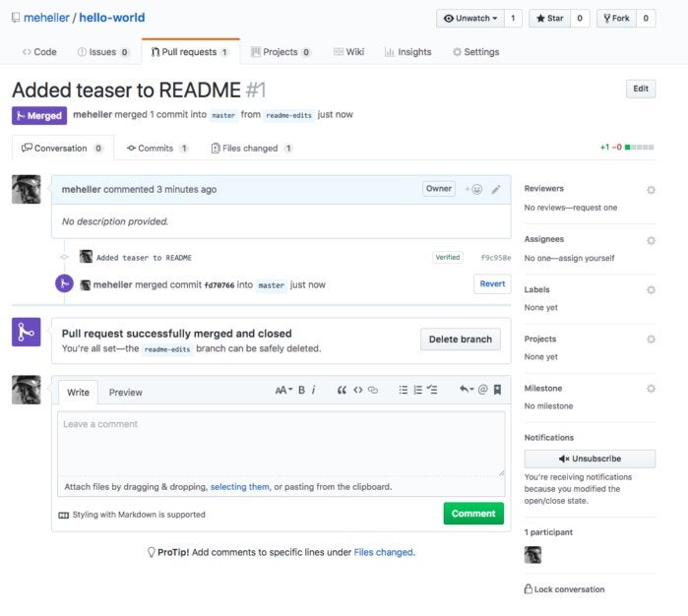Viewport: 688px width, 616px height.
Task: Star the repository
Action: click(550, 19)
